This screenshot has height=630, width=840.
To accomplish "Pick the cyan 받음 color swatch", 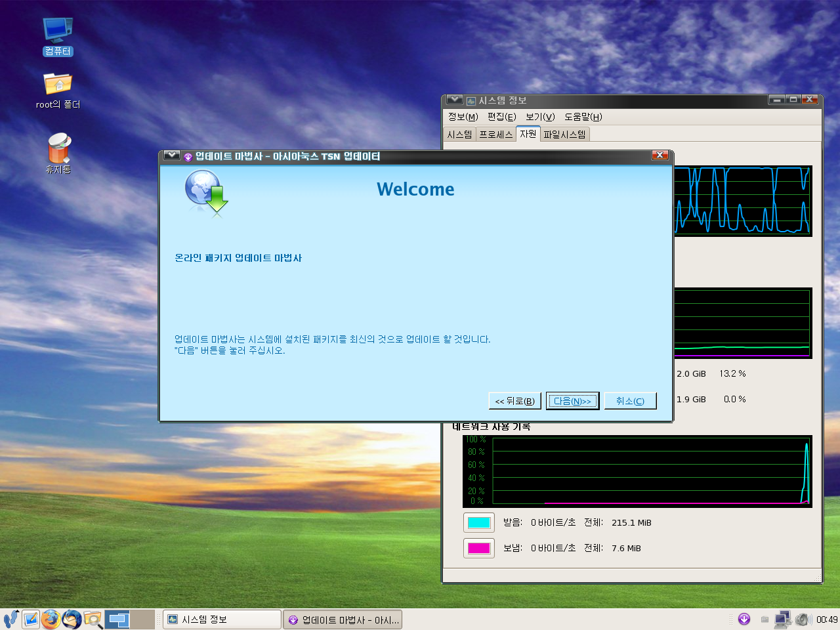I will (479, 523).
